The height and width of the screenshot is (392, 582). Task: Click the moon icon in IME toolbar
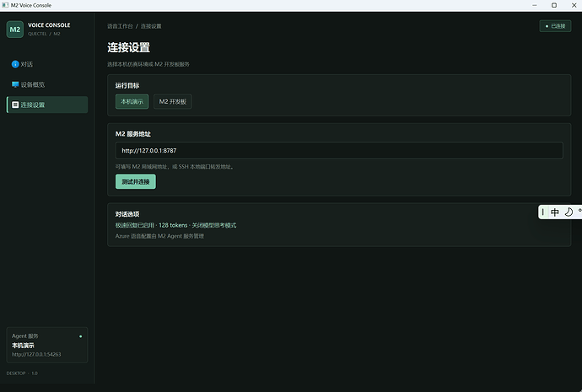point(569,212)
